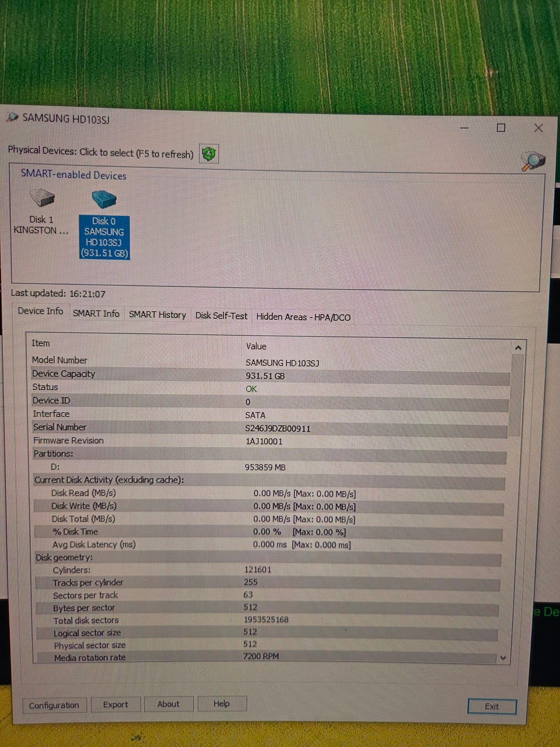Click the Configuration button
This screenshot has width=560, height=747.
click(x=54, y=705)
